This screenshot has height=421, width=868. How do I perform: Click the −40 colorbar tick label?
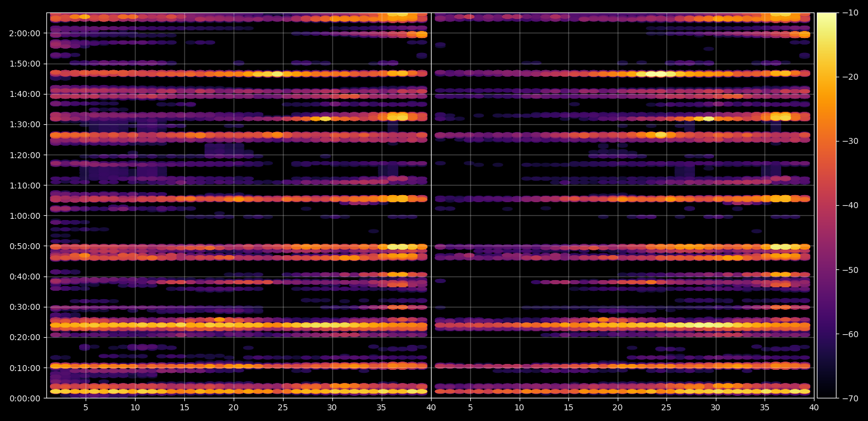850,205
